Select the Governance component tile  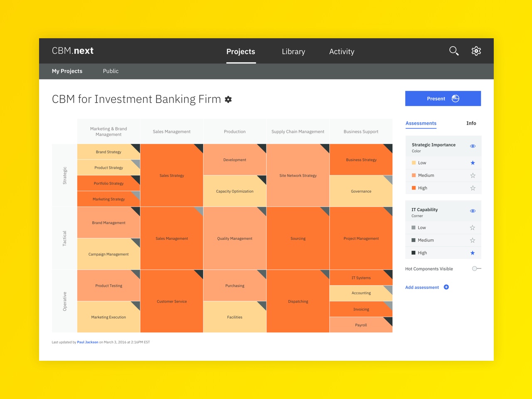(361, 191)
